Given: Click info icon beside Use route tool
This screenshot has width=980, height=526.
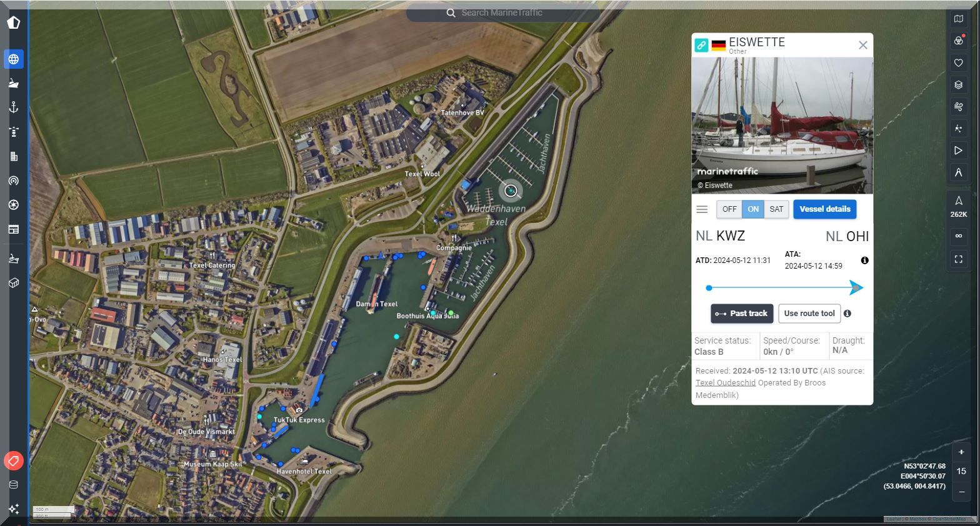Looking at the screenshot, I should coord(847,314).
